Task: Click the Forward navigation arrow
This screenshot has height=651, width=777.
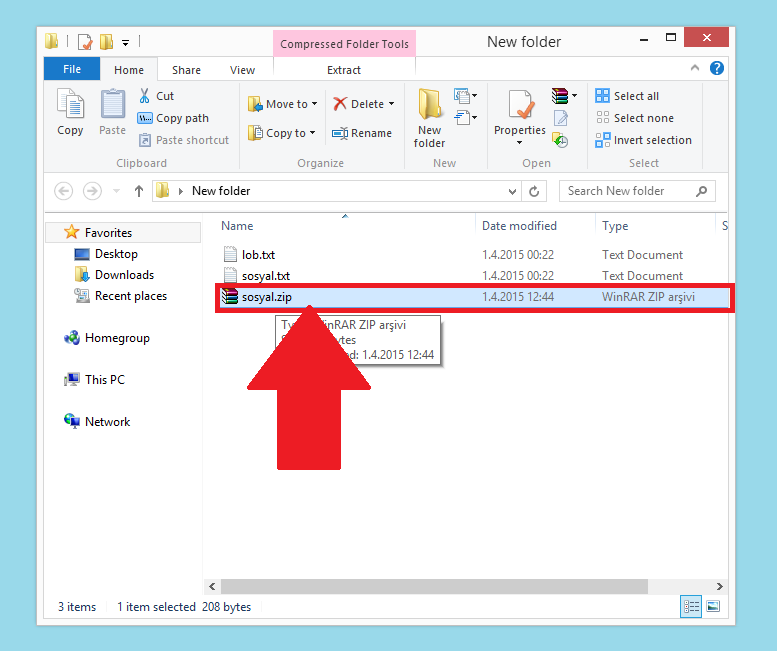Action: [x=92, y=191]
